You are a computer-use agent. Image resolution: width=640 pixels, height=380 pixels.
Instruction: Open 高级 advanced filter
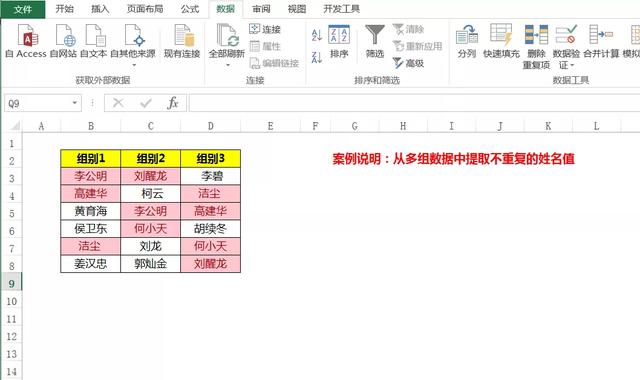(x=408, y=63)
